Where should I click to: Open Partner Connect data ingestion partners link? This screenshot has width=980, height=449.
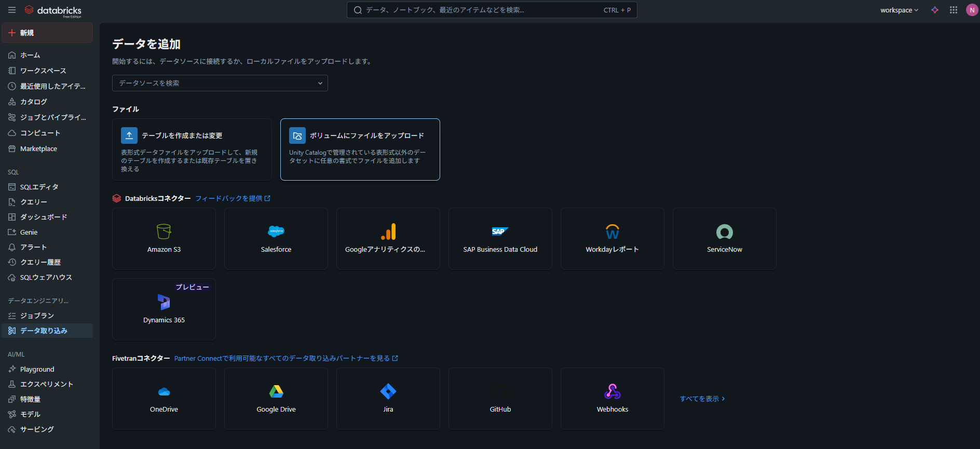pyautogui.click(x=286, y=358)
